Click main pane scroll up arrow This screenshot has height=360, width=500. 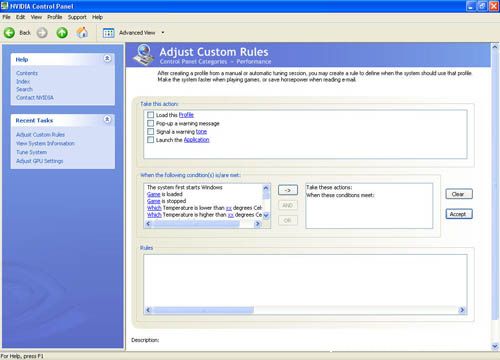click(x=495, y=47)
